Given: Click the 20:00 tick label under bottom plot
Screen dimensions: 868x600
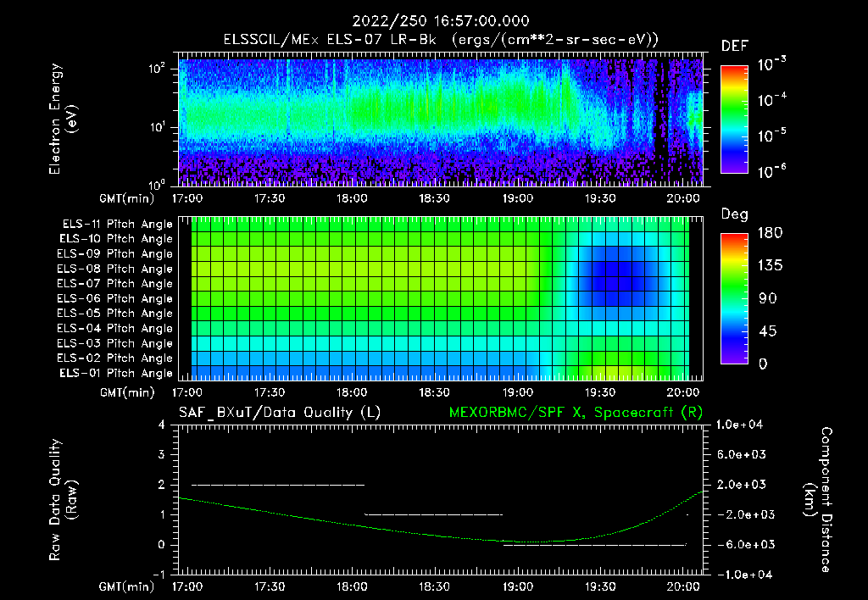Looking at the screenshot, I should (x=682, y=586).
